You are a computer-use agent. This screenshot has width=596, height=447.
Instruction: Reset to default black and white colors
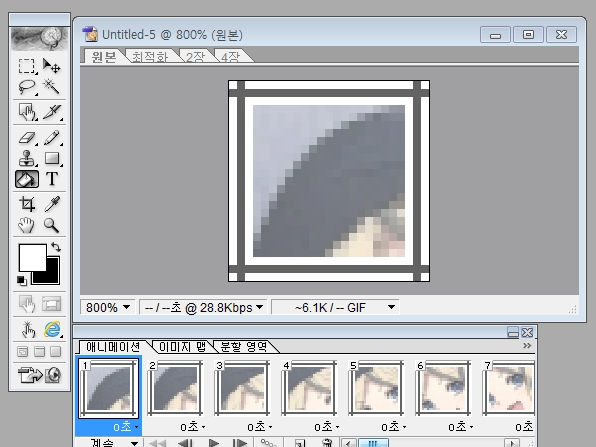click(22, 281)
